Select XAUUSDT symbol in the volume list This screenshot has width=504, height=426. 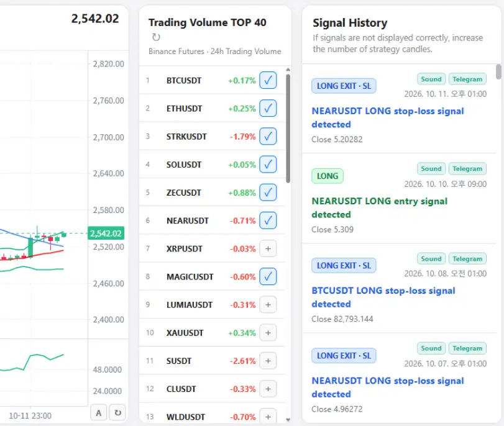click(185, 333)
